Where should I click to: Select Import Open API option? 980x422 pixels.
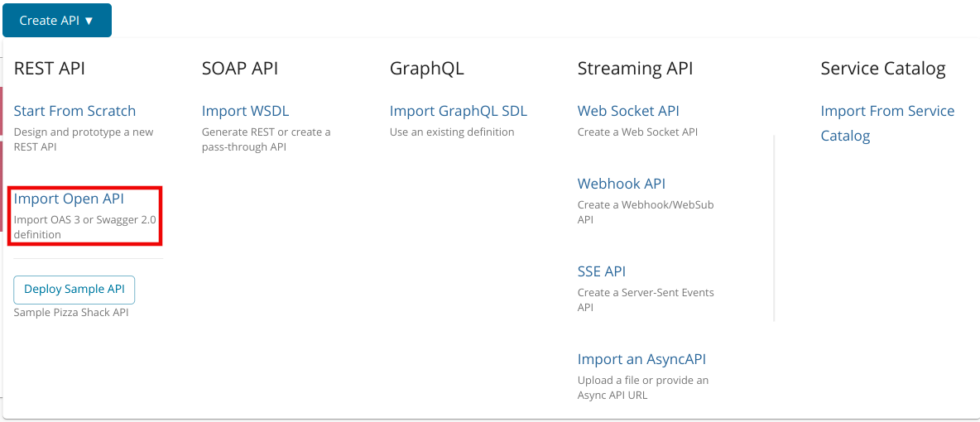tap(69, 199)
